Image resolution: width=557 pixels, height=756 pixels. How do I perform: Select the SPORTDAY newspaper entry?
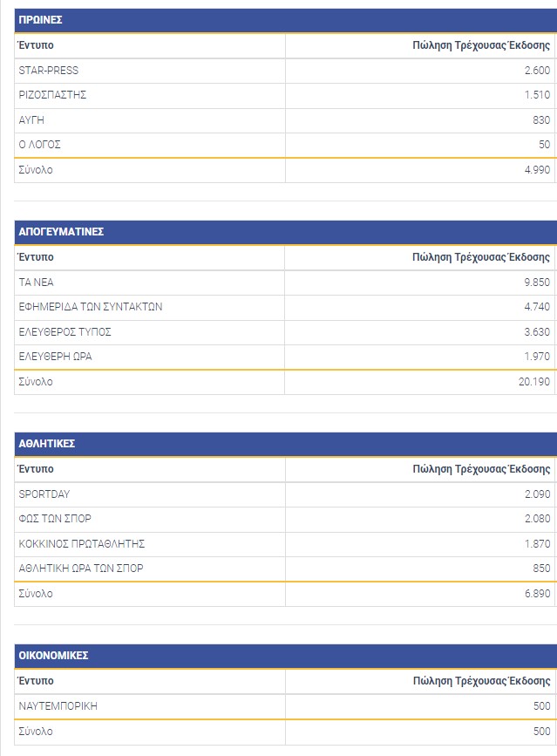point(44,494)
